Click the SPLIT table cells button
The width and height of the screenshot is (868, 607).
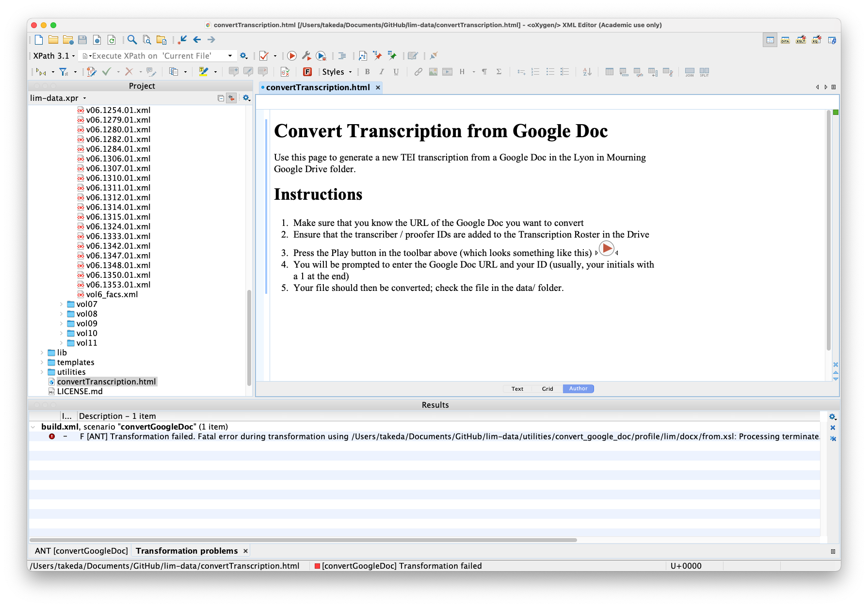pos(703,71)
